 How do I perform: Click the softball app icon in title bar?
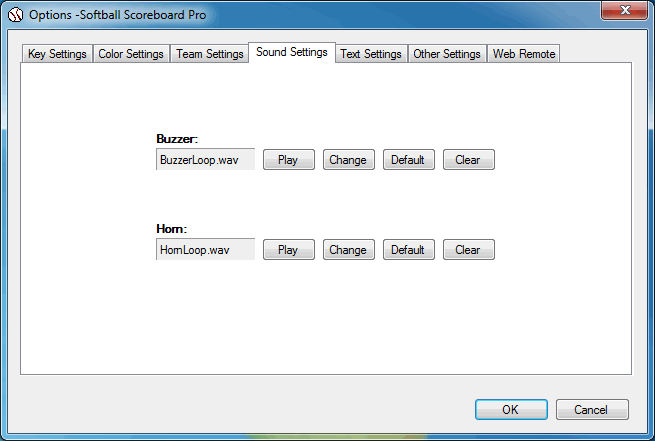(x=16, y=15)
